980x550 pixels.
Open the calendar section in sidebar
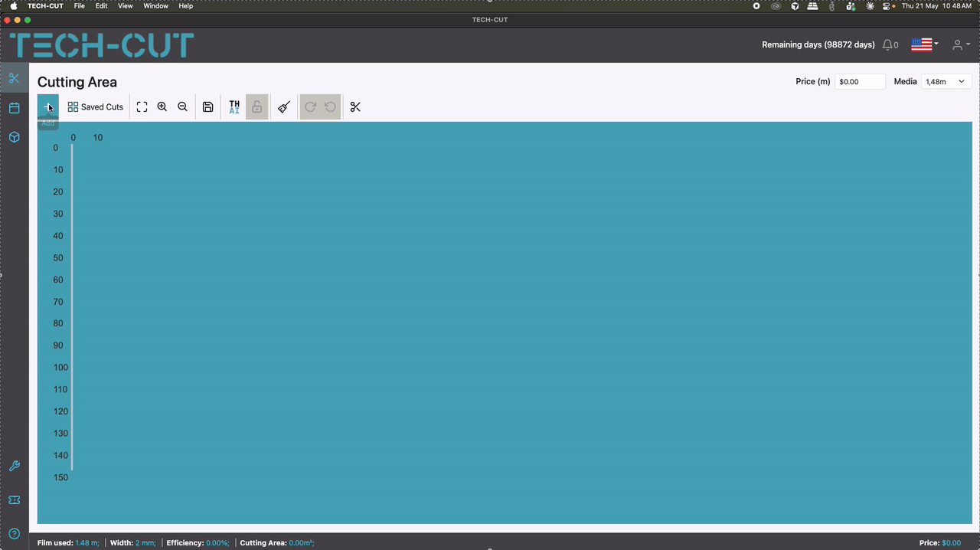pyautogui.click(x=14, y=108)
